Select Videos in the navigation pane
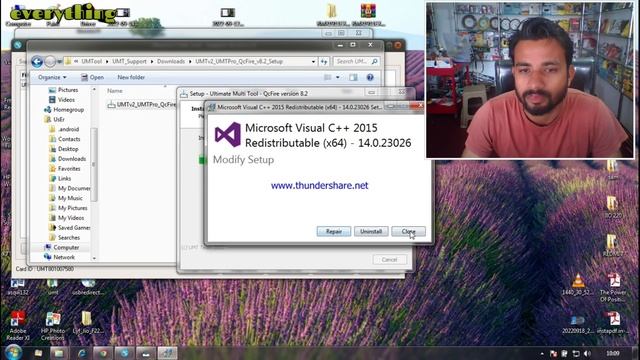 62,100
